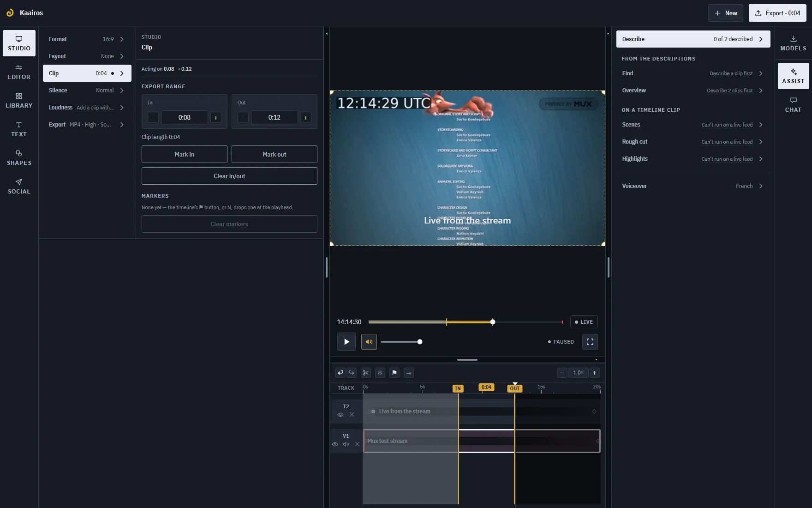This screenshot has height=508, width=812.
Task: Click the redo arrow in timeline toolbar
Action: click(352, 373)
